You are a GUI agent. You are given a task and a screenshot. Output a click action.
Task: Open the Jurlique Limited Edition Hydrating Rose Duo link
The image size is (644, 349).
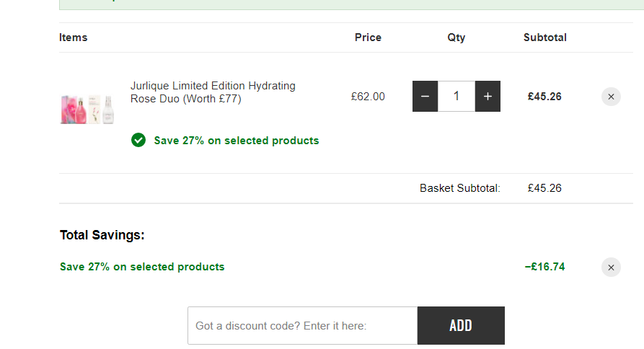tap(213, 92)
